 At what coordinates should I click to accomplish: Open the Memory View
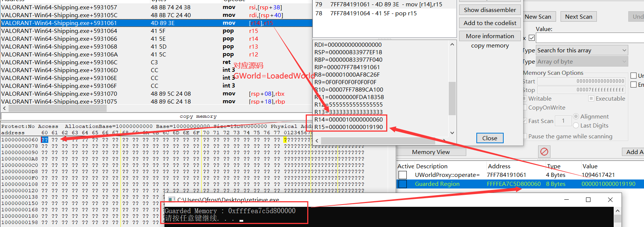click(x=431, y=152)
